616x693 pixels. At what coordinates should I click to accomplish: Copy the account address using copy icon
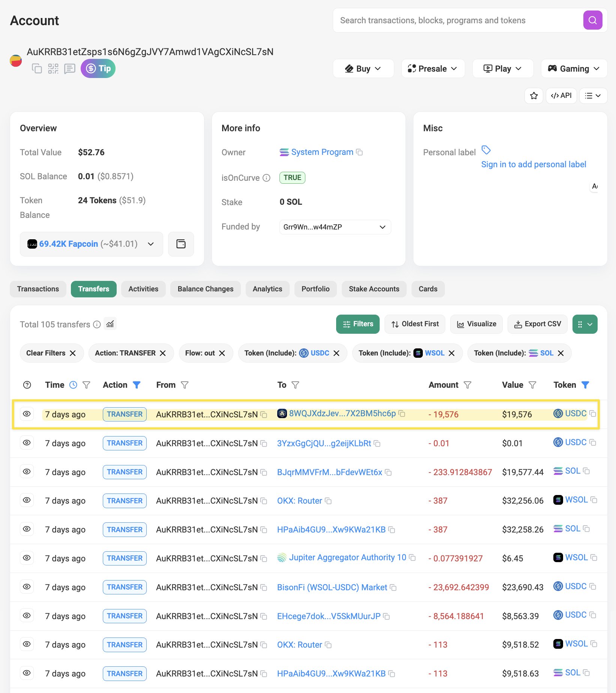point(37,69)
